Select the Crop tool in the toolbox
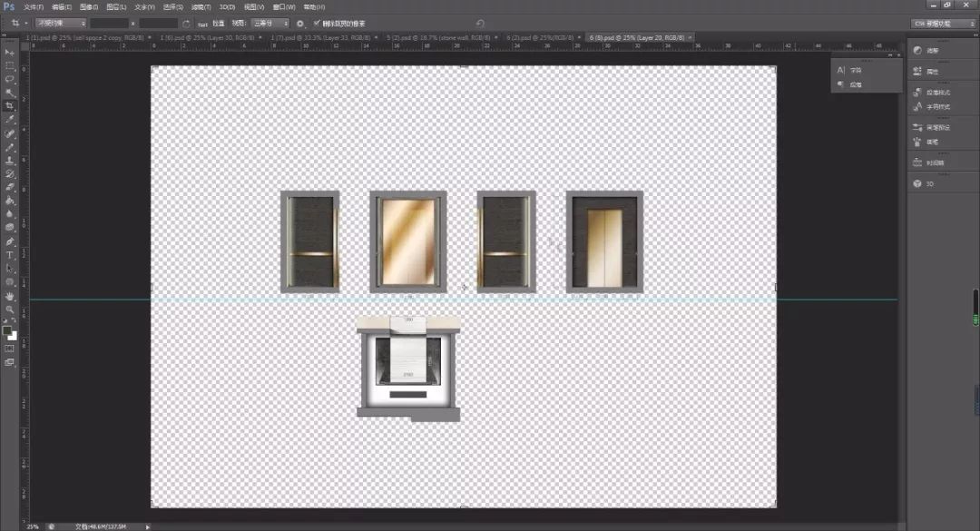The height and width of the screenshot is (531, 980). point(9,105)
